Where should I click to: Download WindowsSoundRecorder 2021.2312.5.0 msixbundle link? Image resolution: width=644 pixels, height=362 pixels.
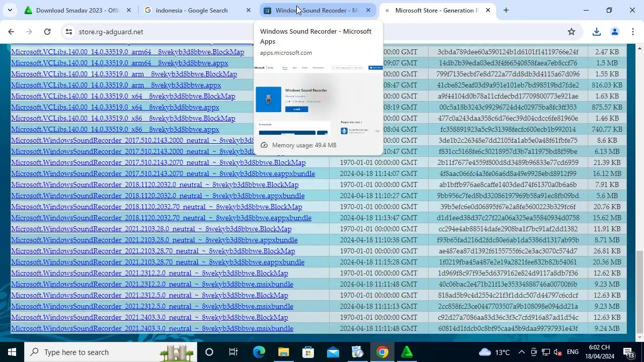[x=152, y=306]
